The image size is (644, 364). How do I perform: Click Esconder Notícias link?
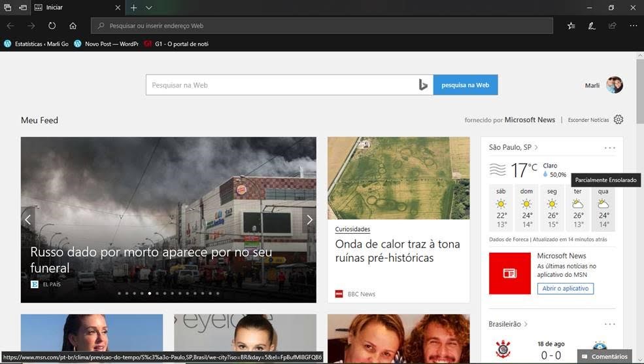[x=588, y=120]
